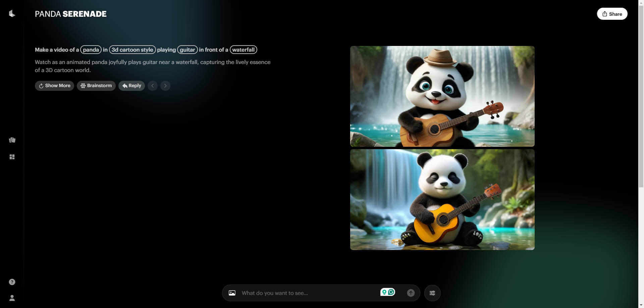Open the user profile icon
Screen dimensions: 644x308
12,298
